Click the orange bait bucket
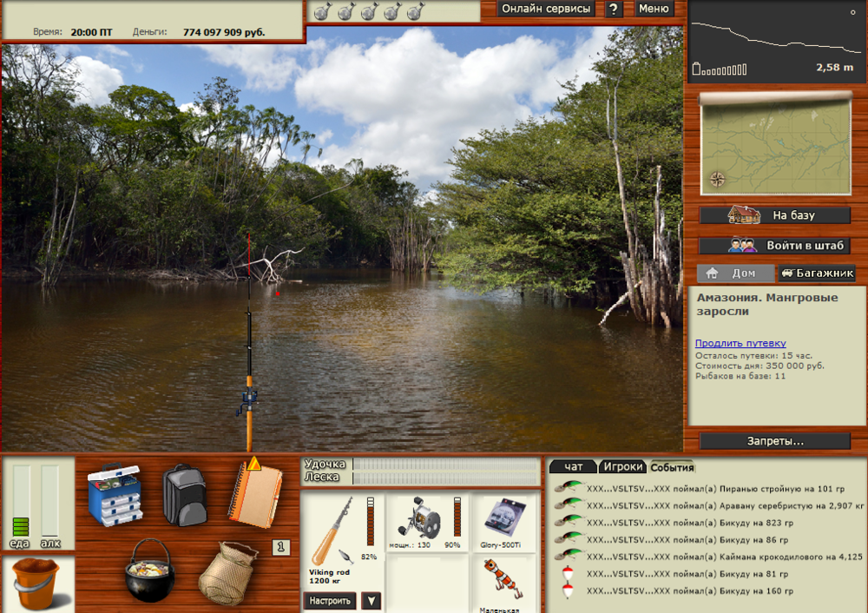868x613 pixels. (x=36, y=583)
